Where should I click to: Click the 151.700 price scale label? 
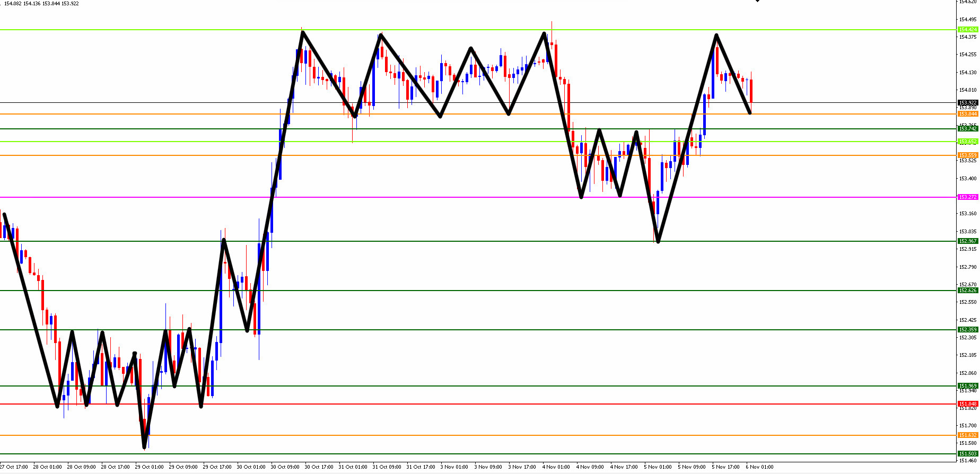[x=968, y=426]
